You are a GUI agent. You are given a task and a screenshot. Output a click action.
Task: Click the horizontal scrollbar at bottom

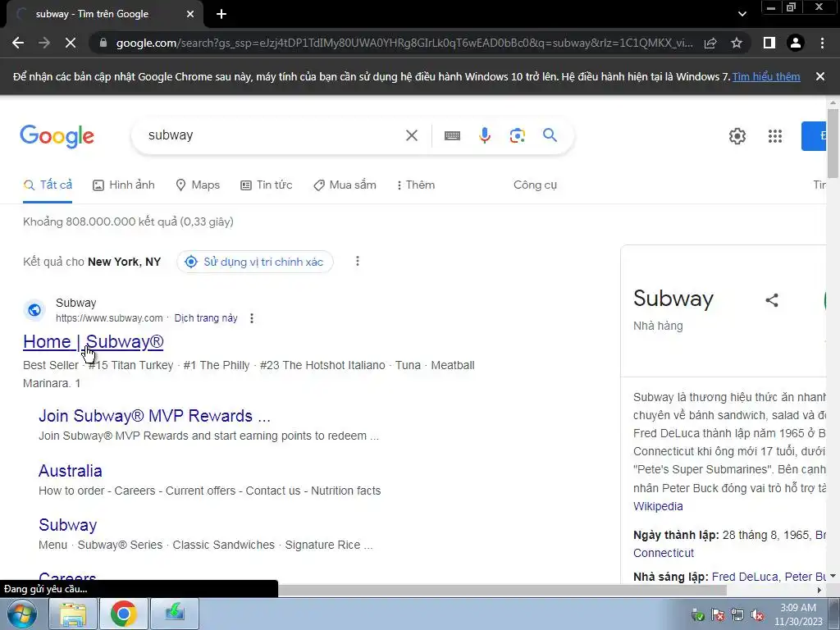point(502,590)
